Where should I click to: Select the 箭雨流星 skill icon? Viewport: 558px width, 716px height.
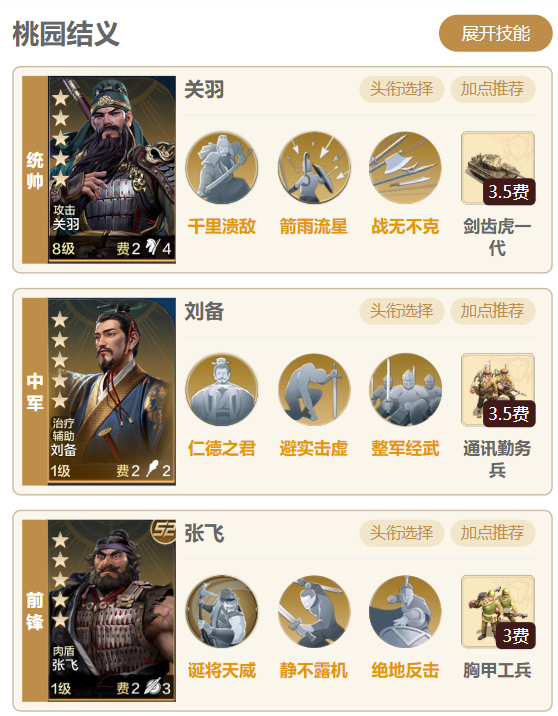click(314, 168)
